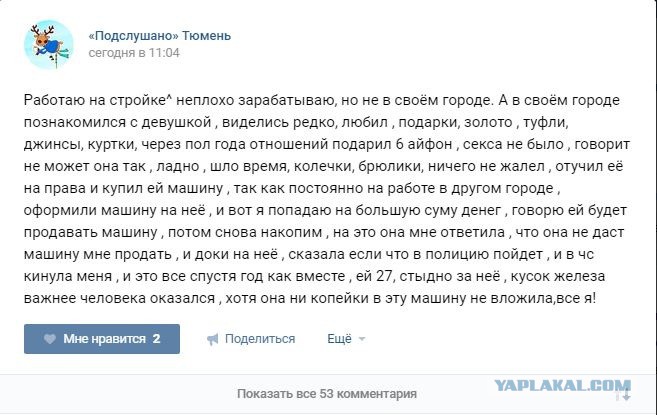Click the phrase 6 айфон in post
Viewport: 657px width, 415px height.
pyautogui.click(x=424, y=144)
